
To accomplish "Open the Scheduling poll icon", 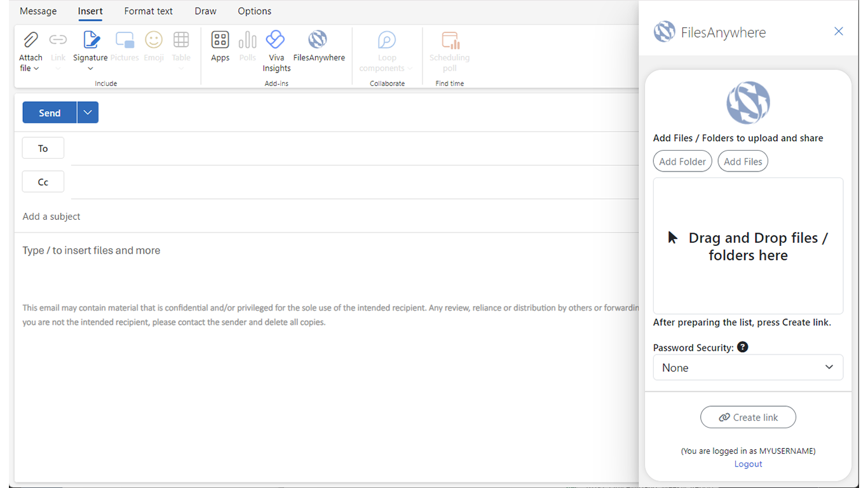I will 451,40.
